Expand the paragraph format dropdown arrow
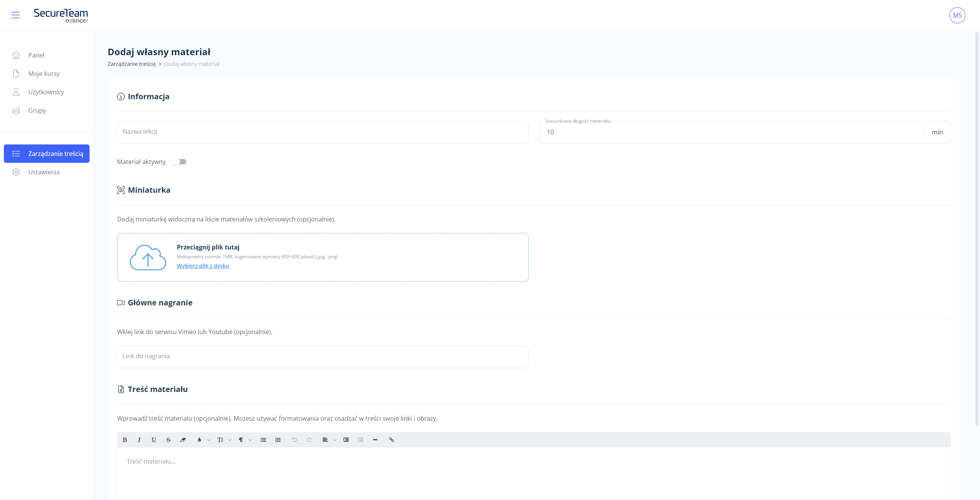This screenshot has height=500, width=980. (x=250, y=440)
